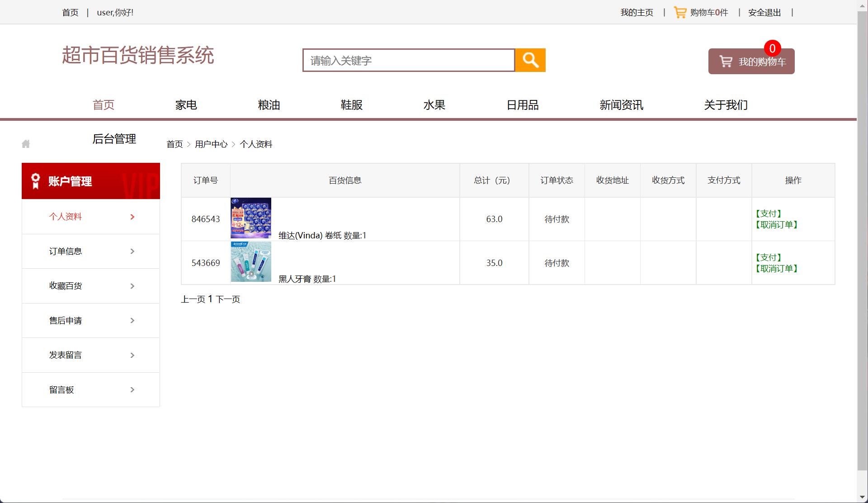Click the home icon above the sidebar
Image resolution: width=868 pixels, height=503 pixels.
pyautogui.click(x=25, y=143)
